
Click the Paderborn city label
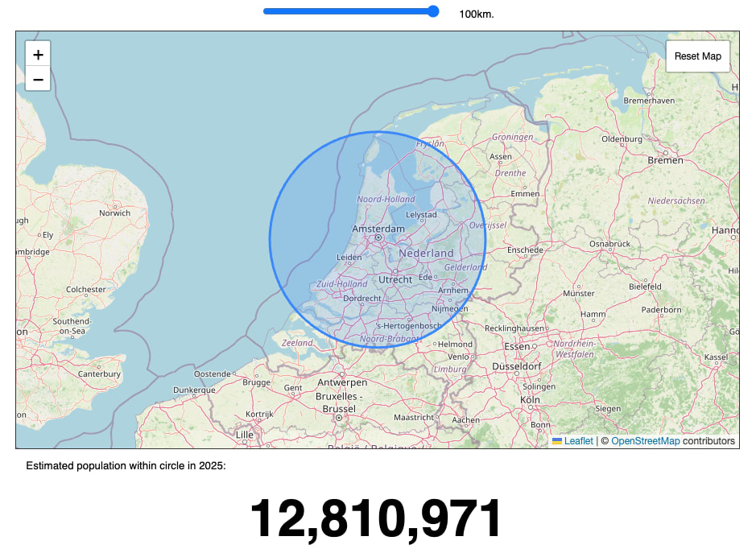661,310
